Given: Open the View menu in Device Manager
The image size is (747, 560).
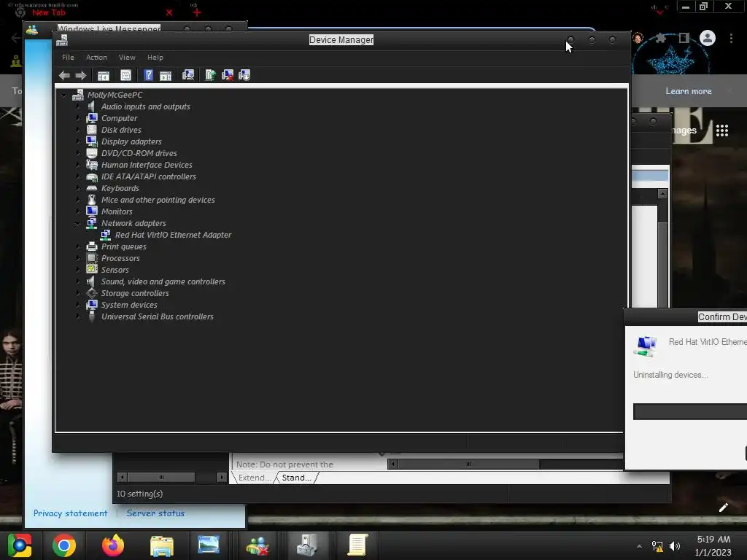Looking at the screenshot, I should click(x=127, y=57).
